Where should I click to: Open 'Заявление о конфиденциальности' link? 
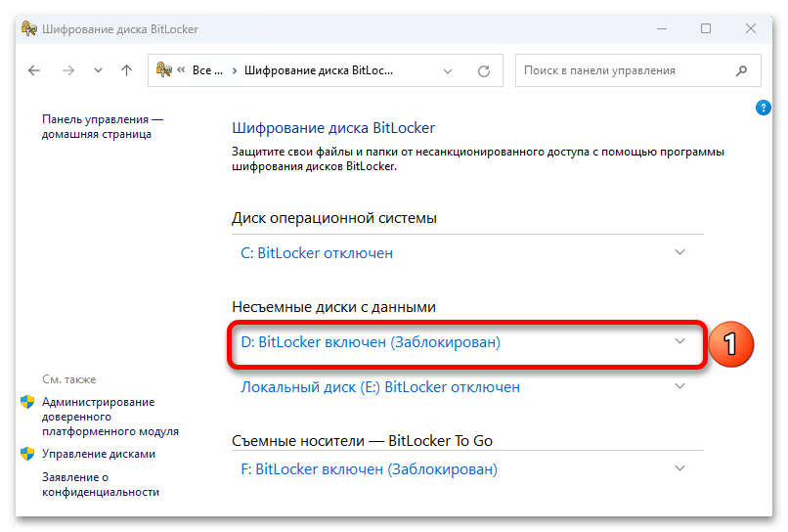[101, 485]
